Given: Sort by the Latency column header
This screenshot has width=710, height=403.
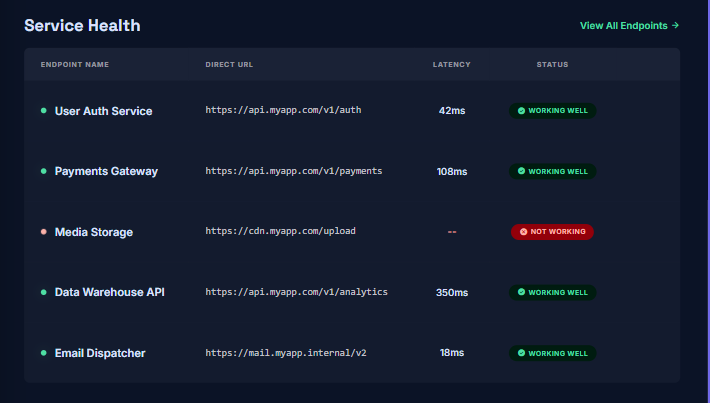Looking at the screenshot, I should click(451, 65).
